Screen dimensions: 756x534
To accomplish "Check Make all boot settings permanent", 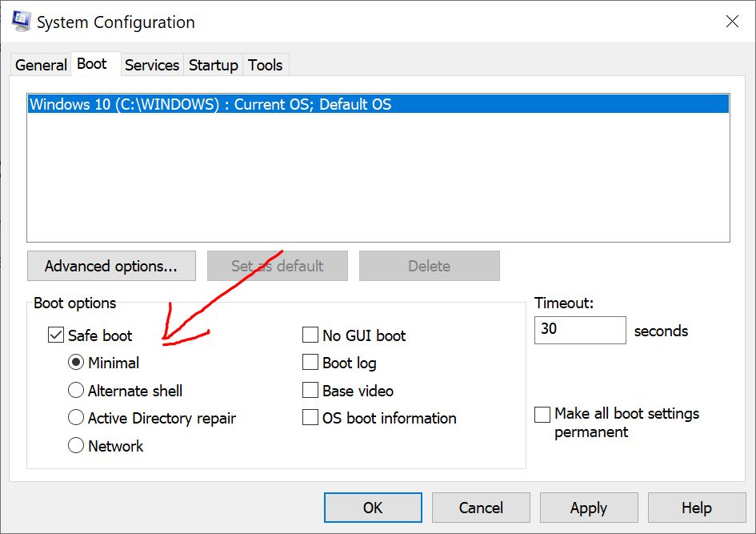I will (x=542, y=415).
